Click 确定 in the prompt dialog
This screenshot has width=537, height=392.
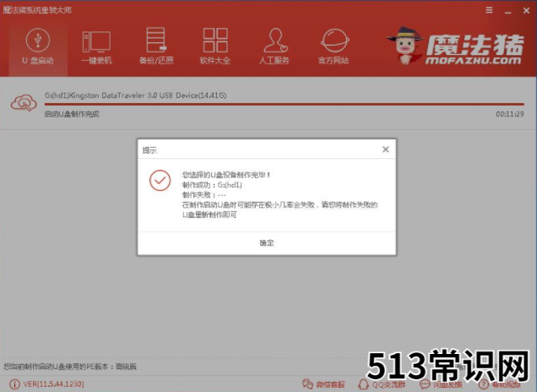(x=267, y=243)
